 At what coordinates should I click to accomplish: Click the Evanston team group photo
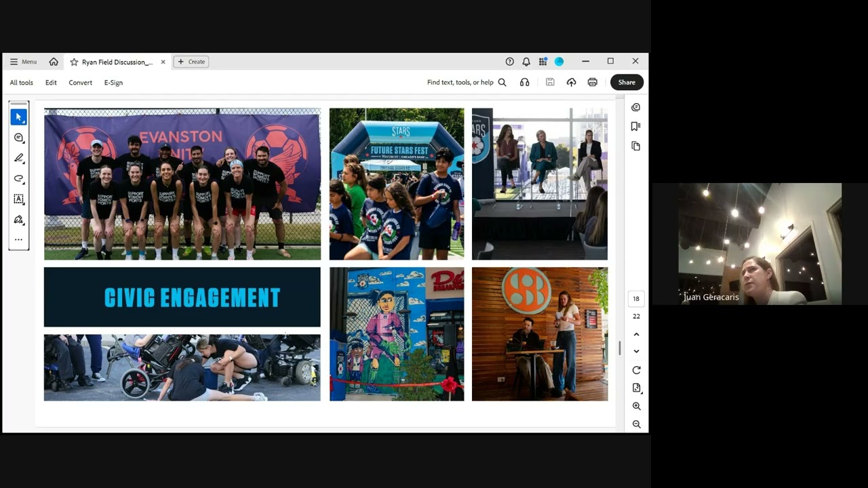(x=182, y=184)
